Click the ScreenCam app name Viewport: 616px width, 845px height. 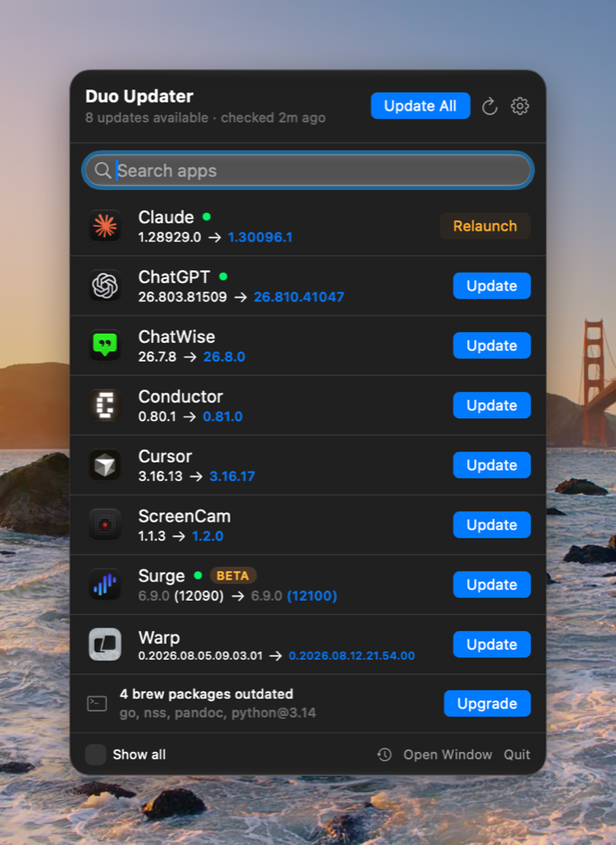(184, 516)
